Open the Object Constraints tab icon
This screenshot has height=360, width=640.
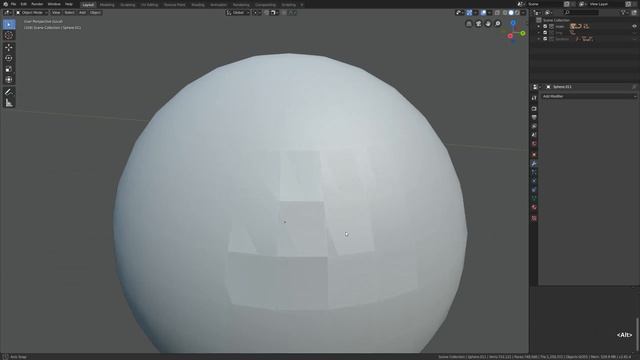click(x=534, y=189)
